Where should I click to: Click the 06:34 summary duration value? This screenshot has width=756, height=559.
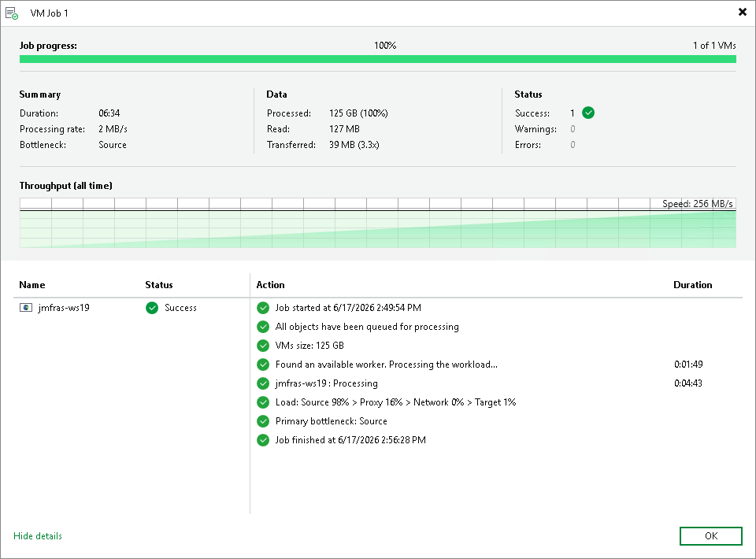point(109,113)
